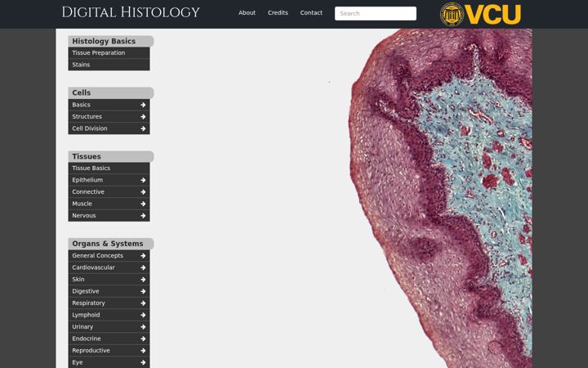Click the VCU logo
588x368 pixels.
(480, 14)
